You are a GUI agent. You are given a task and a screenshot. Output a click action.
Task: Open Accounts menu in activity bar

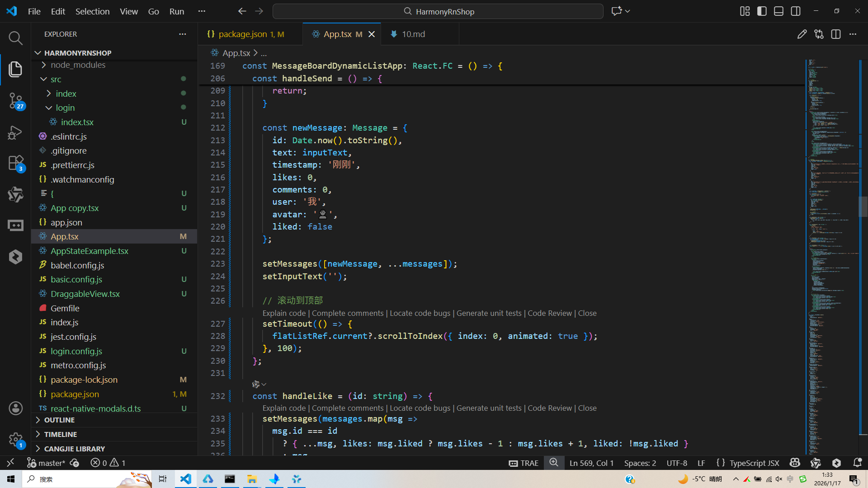(15, 408)
